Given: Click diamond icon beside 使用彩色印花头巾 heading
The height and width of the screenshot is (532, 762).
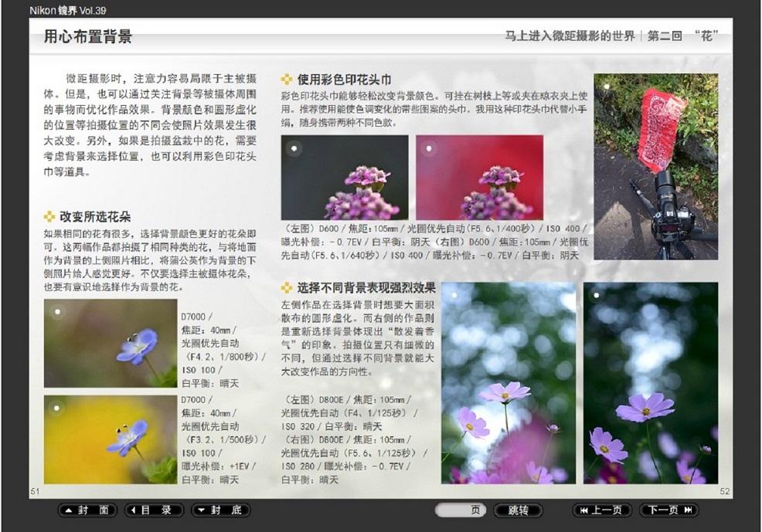Looking at the screenshot, I should pos(287,79).
